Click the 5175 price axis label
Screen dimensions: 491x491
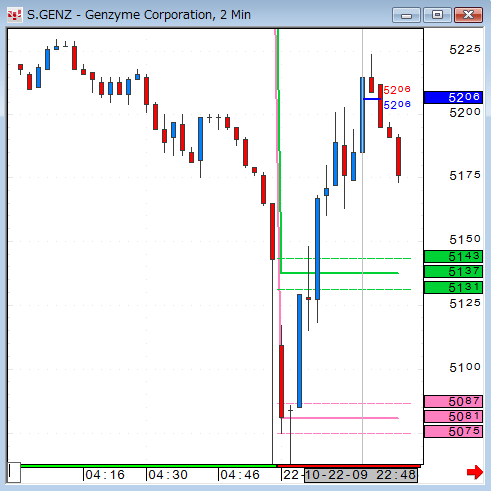click(465, 176)
